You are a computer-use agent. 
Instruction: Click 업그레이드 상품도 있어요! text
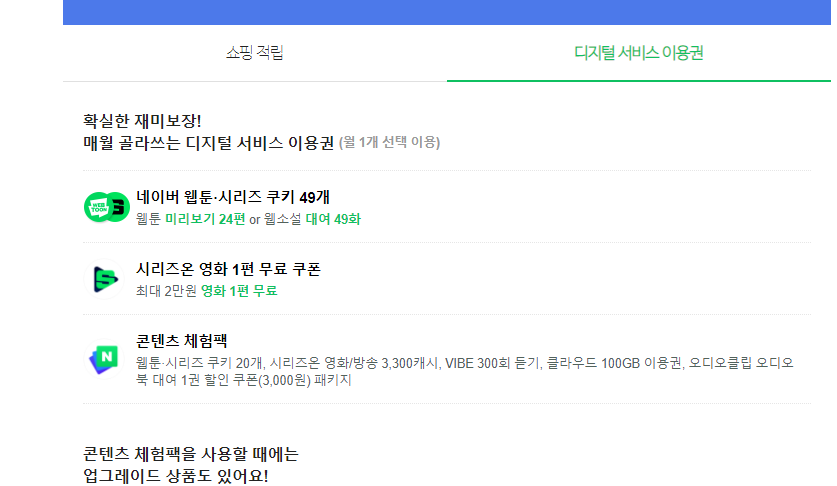(176, 475)
